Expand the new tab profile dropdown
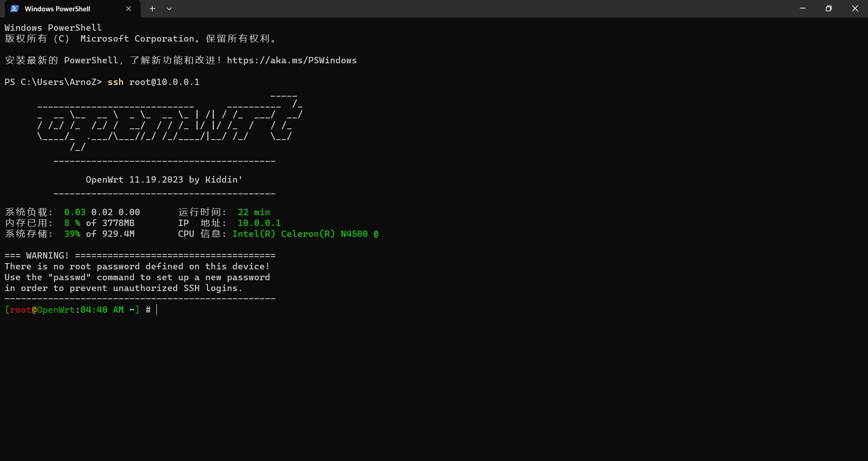This screenshot has width=868, height=461. [x=169, y=9]
